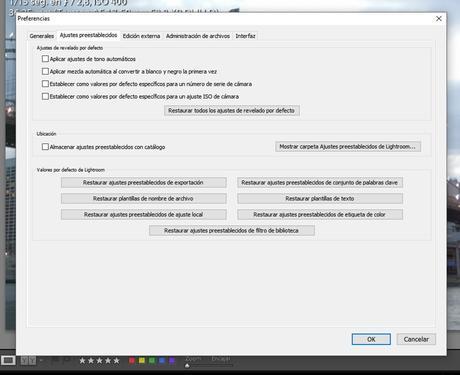
Task: Apply the purple color label
Action: (x=172, y=360)
